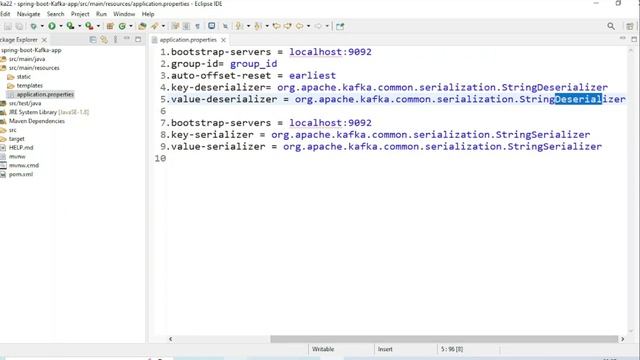Toggle Block Selection mode icon
The image size is (640, 360).
pos(186,26)
